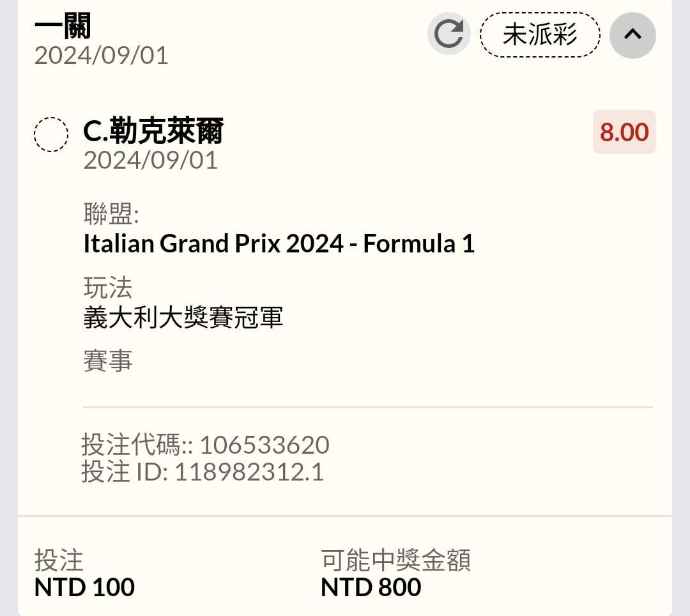
Task: Click the 玩法 label
Action: pos(107,288)
